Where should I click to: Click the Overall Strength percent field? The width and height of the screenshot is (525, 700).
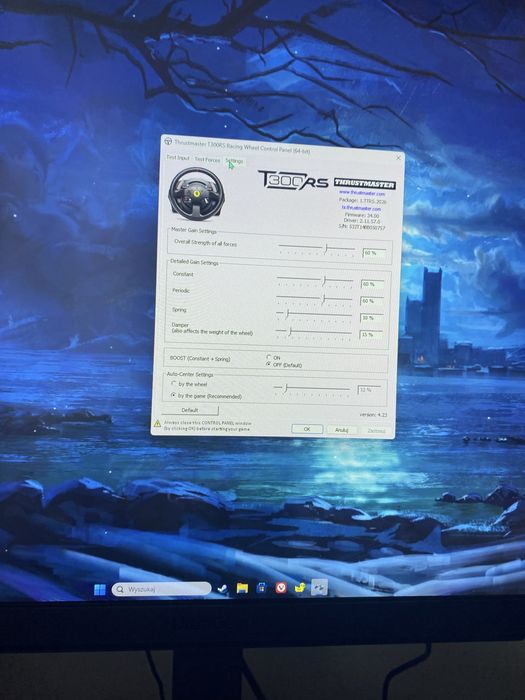(x=374, y=253)
